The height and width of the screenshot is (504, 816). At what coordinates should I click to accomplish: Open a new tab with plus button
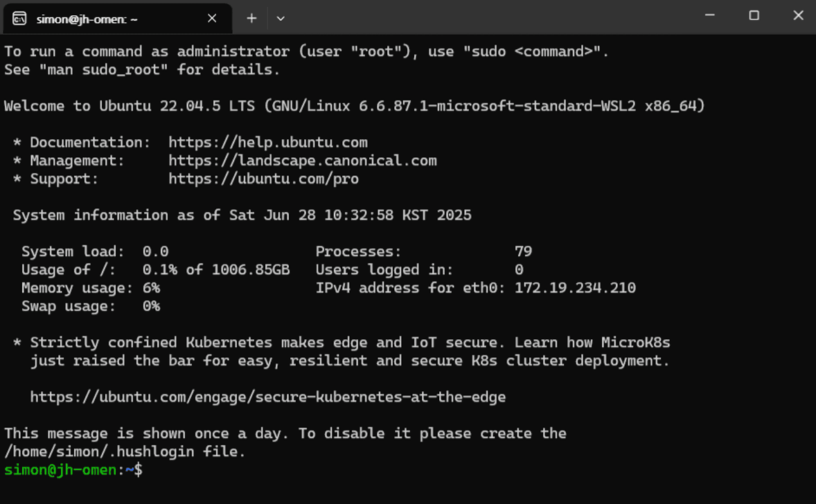(251, 18)
